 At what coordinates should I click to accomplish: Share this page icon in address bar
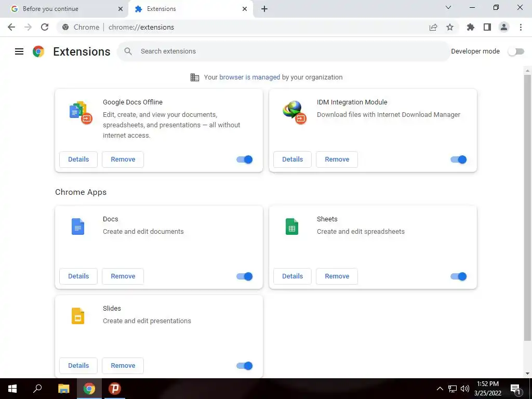pos(433,27)
